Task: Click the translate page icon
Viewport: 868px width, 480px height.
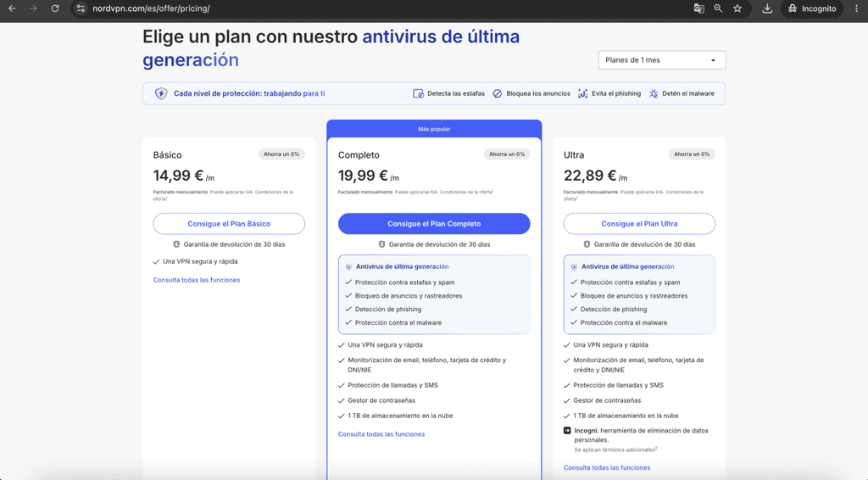Action: (x=698, y=8)
